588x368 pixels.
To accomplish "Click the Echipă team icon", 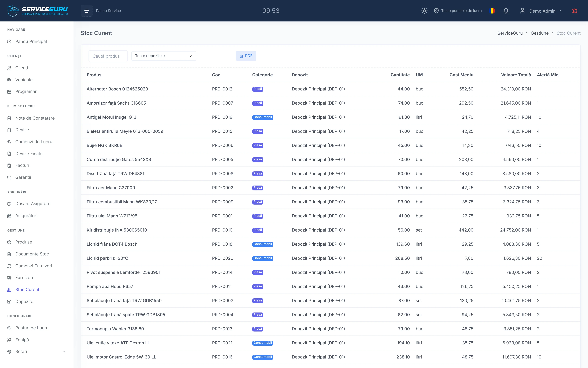I will pyautogui.click(x=9, y=340).
